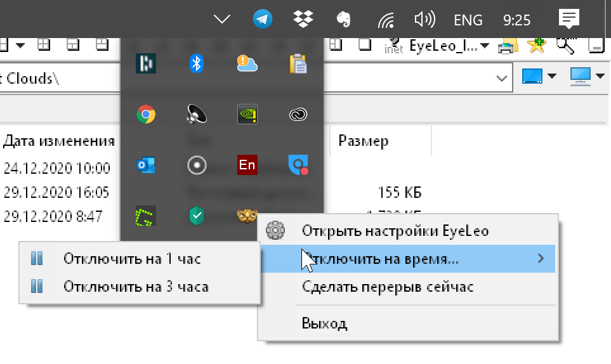Open the Action Center notifications icon
The width and height of the screenshot is (611, 364).
(569, 19)
